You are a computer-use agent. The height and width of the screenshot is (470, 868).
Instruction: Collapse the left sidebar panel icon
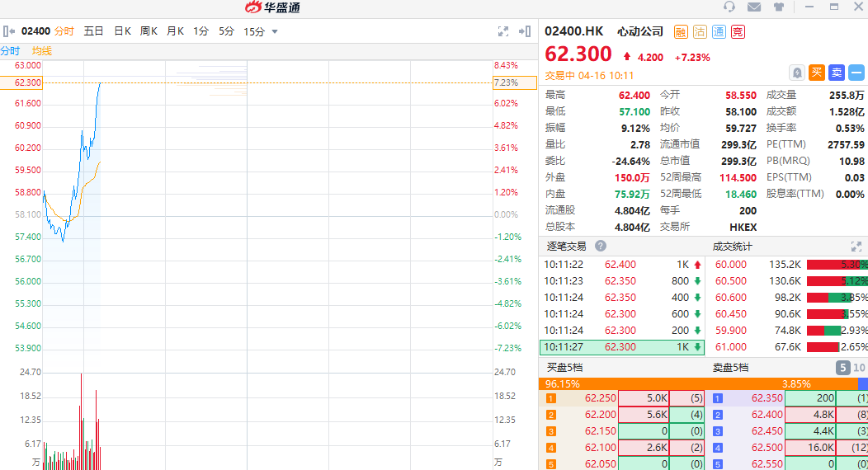[9, 31]
